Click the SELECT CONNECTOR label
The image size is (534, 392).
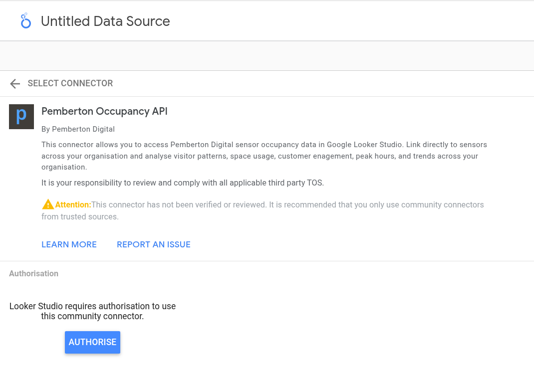click(x=70, y=83)
